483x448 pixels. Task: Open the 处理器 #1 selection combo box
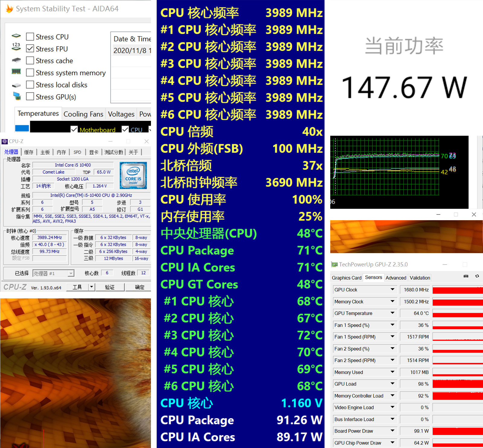[53, 273]
